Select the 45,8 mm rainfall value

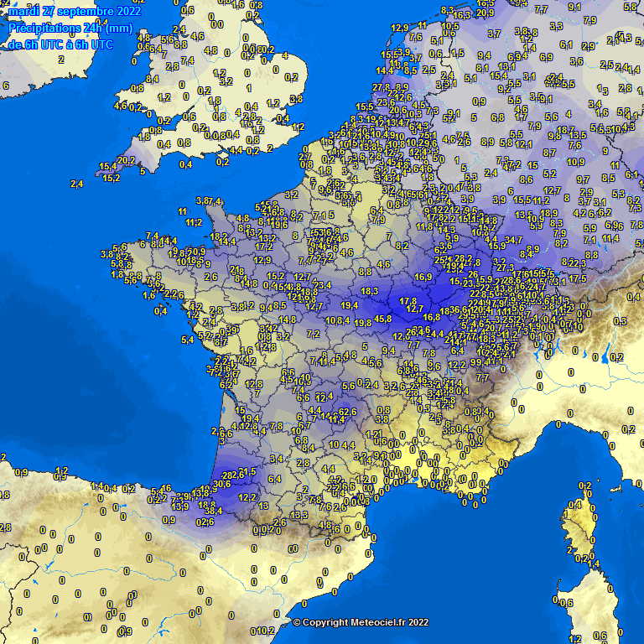[383, 319]
